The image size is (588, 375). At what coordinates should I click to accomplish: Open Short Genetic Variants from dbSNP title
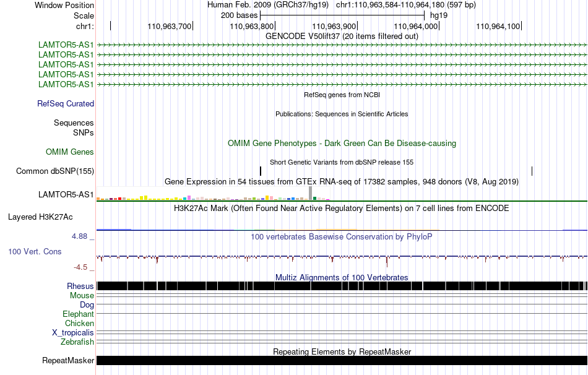click(342, 162)
